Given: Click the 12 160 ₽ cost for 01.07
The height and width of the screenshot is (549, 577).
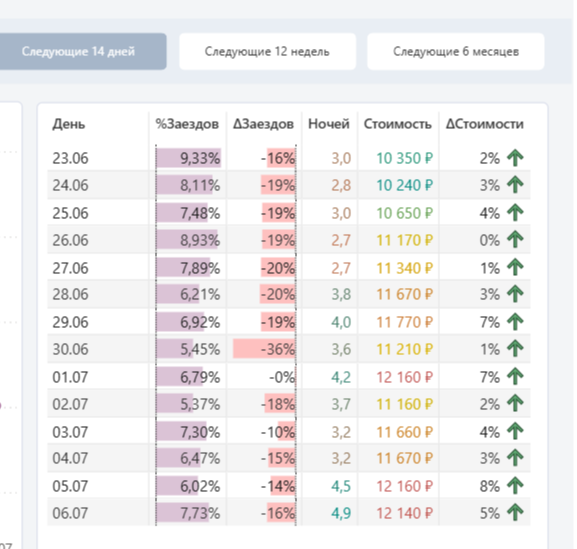Looking at the screenshot, I should click(x=404, y=377).
